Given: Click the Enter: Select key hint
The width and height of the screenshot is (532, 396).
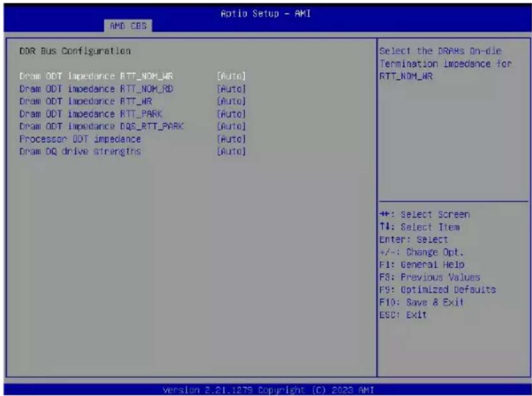Looking at the screenshot, I should [x=414, y=239].
